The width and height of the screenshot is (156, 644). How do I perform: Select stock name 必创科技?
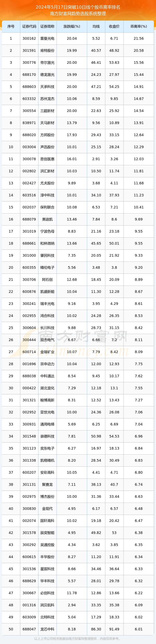tap(47, 593)
